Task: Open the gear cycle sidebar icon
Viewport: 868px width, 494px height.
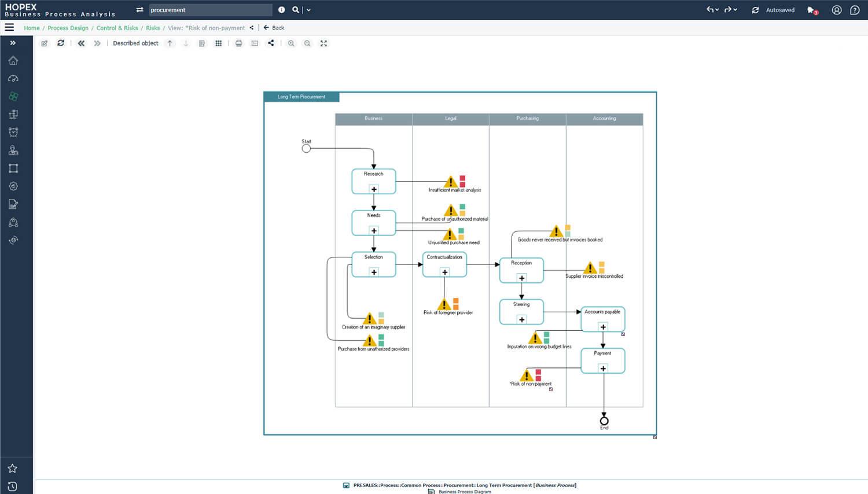Action: point(13,186)
